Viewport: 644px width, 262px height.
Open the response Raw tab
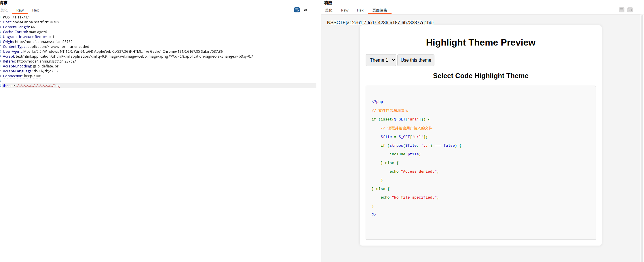(x=345, y=10)
